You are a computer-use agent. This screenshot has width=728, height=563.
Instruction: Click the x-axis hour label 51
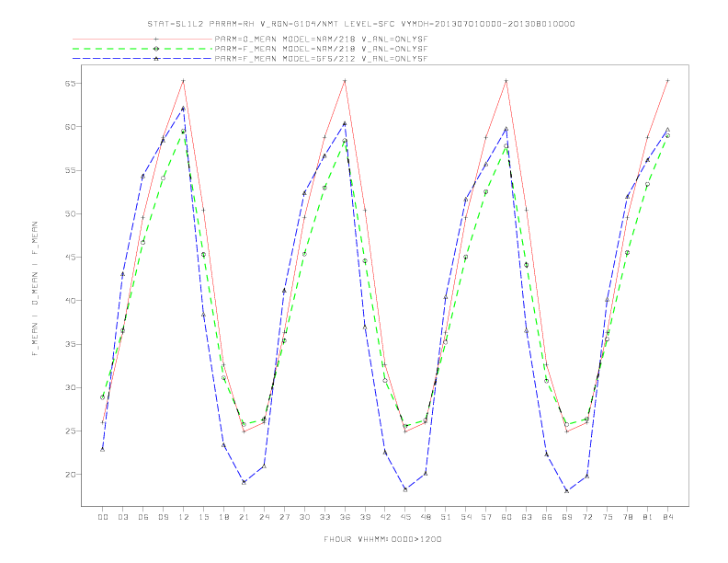pos(446,517)
